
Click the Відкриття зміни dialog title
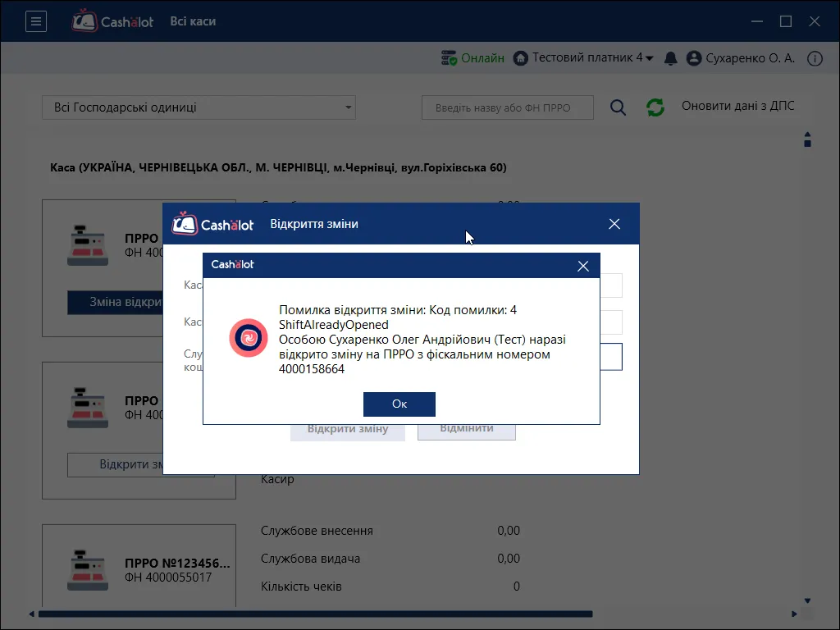pos(314,224)
